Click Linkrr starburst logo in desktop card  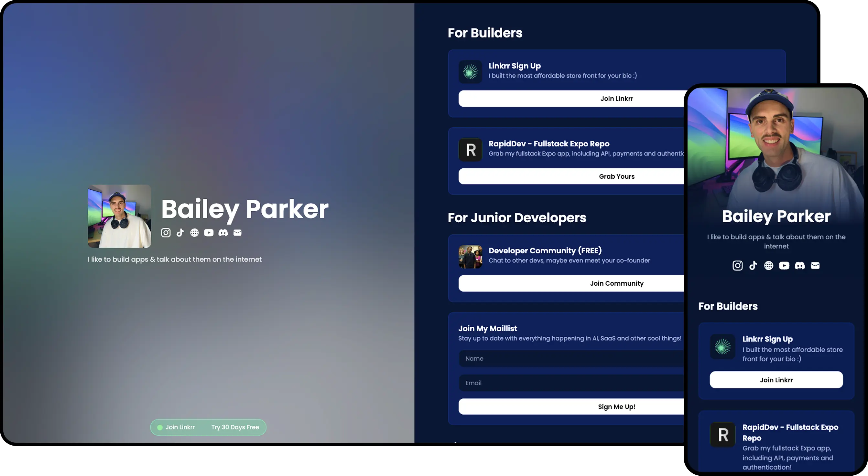coord(471,72)
